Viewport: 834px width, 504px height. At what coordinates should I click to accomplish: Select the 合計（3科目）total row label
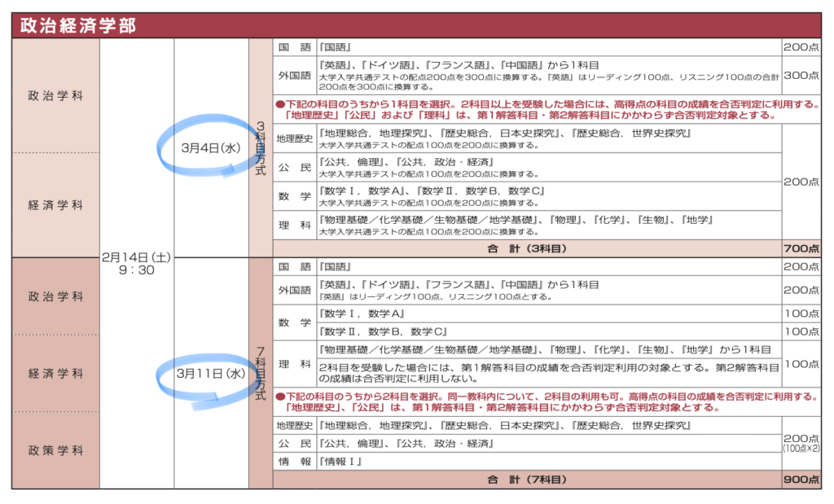tap(526, 248)
